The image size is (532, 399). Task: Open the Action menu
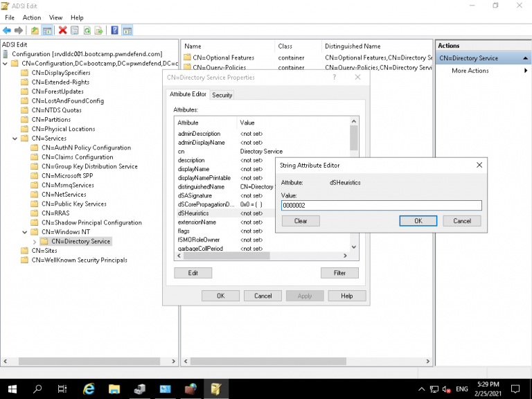pos(32,17)
